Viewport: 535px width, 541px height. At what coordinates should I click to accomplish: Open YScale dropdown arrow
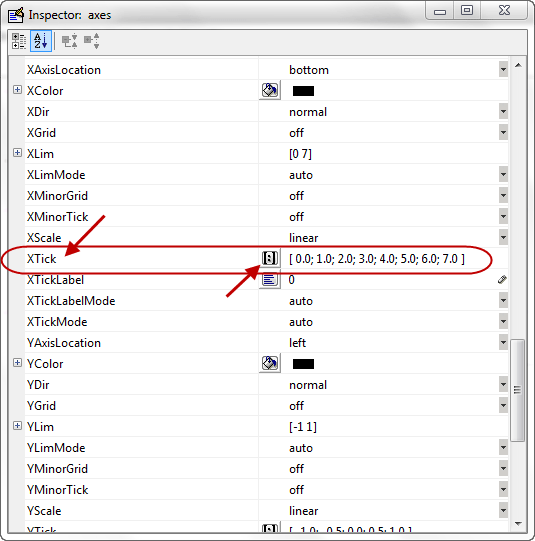click(503, 511)
